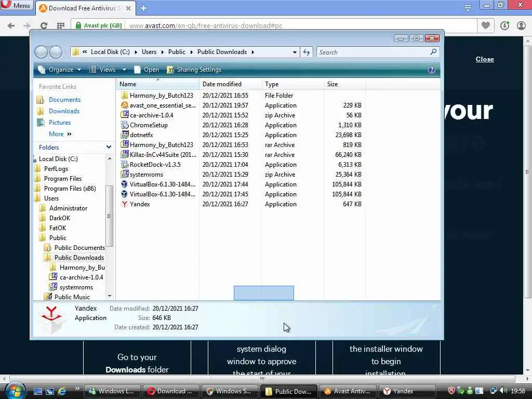This screenshot has width=532, height=399.
Task: Open the Views dropdown arrow
Action: click(x=124, y=70)
